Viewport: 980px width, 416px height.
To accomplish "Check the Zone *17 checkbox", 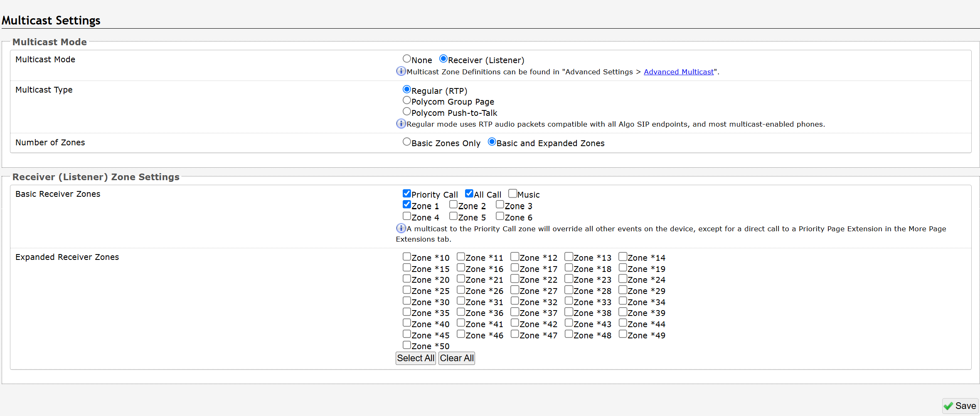I will (515, 268).
